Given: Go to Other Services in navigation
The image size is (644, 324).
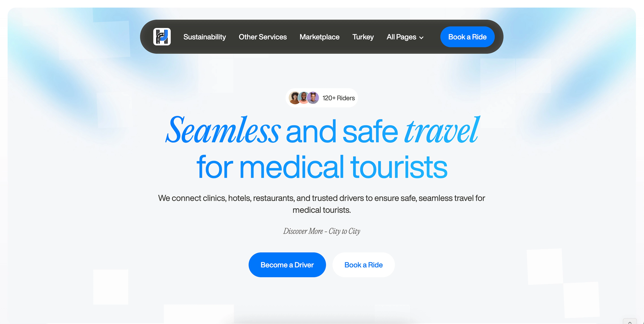Looking at the screenshot, I should pyautogui.click(x=262, y=37).
